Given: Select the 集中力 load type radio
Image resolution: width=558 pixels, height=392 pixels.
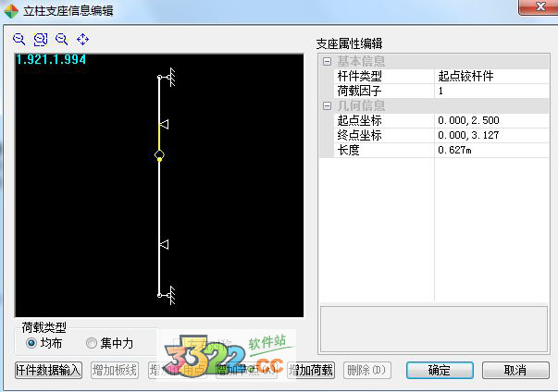Looking at the screenshot, I should point(92,343).
